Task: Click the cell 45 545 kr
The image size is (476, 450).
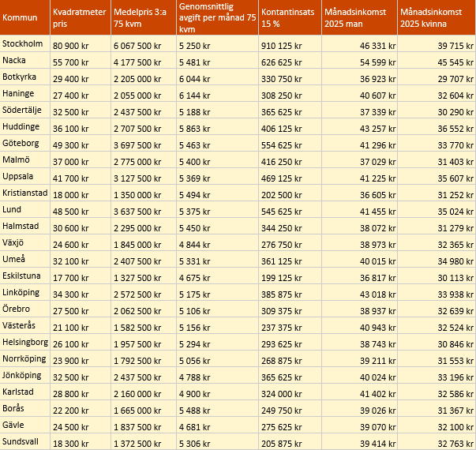Action: click(437, 60)
